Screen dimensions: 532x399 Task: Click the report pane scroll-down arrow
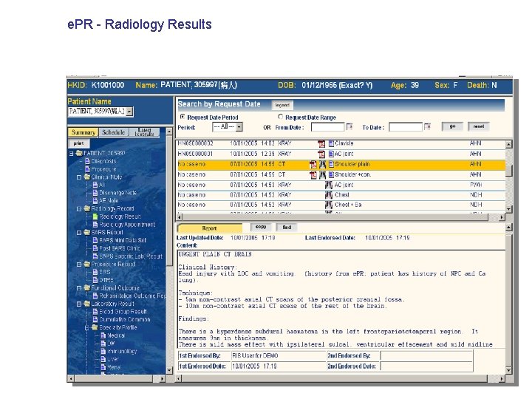(508, 370)
